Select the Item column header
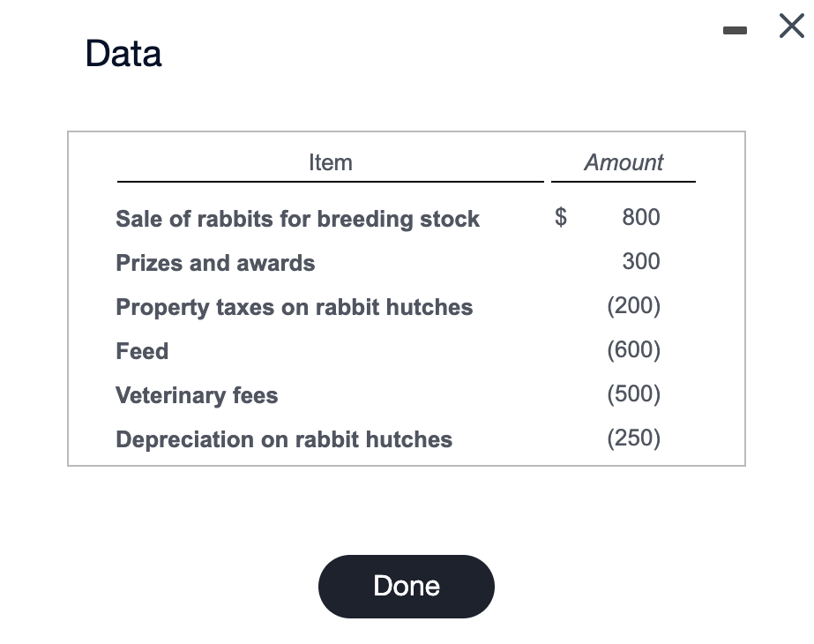The height and width of the screenshot is (644, 814). click(x=330, y=162)
